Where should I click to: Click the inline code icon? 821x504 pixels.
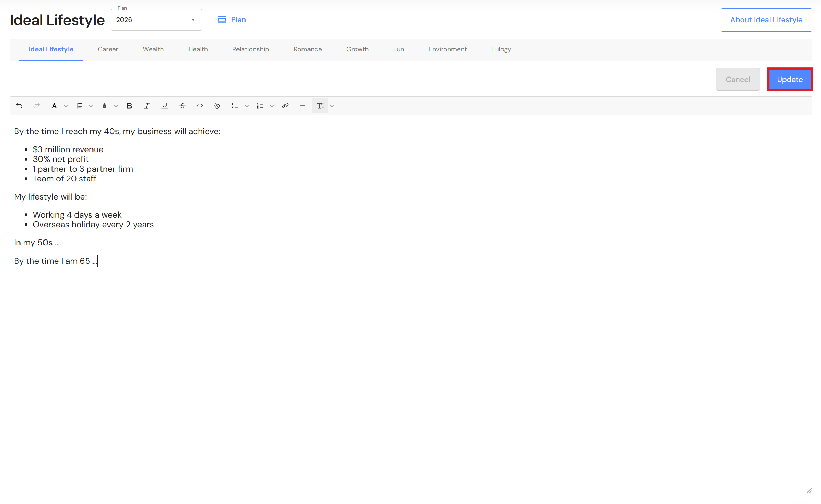click(x=200, y=106)
